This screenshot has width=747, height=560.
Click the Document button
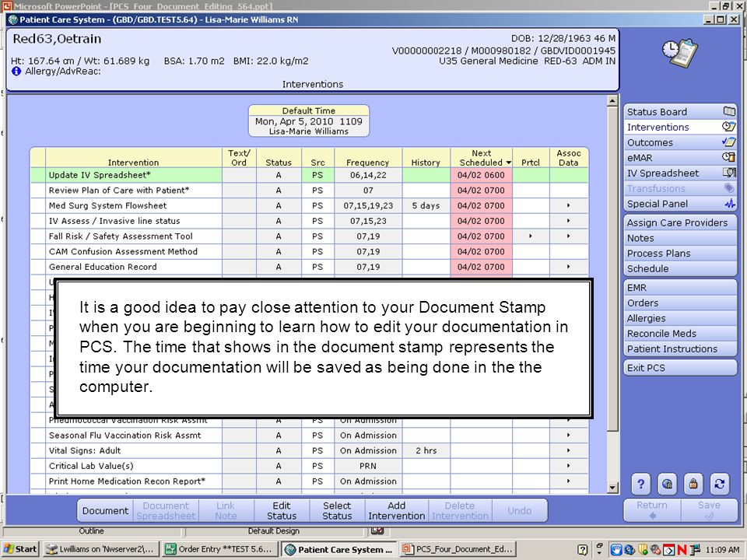105,510
